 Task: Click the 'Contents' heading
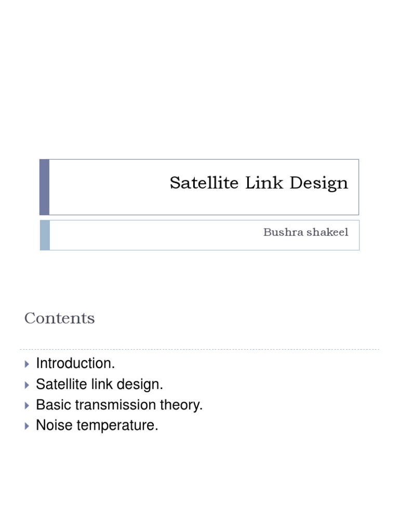(59, 318)
